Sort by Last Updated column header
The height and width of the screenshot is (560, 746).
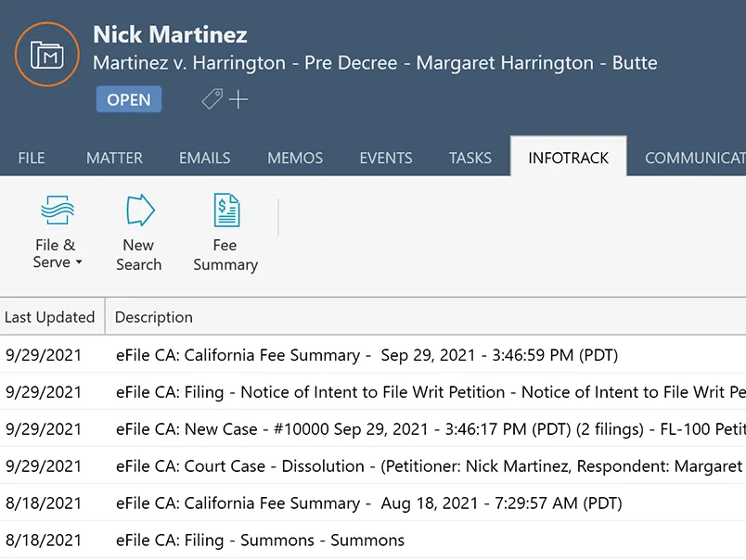pos(50,317)
